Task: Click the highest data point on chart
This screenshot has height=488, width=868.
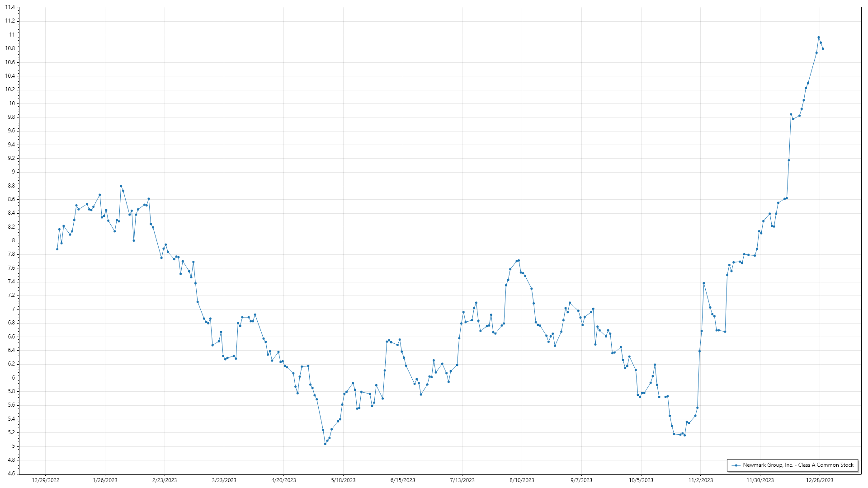Action: (x=818, y=38)
